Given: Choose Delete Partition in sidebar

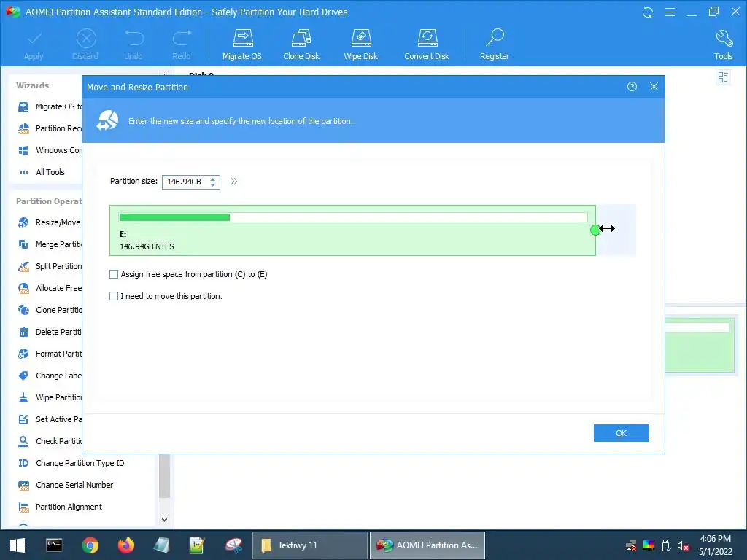Looking at the screenshot, I should [x=50, y=332].
